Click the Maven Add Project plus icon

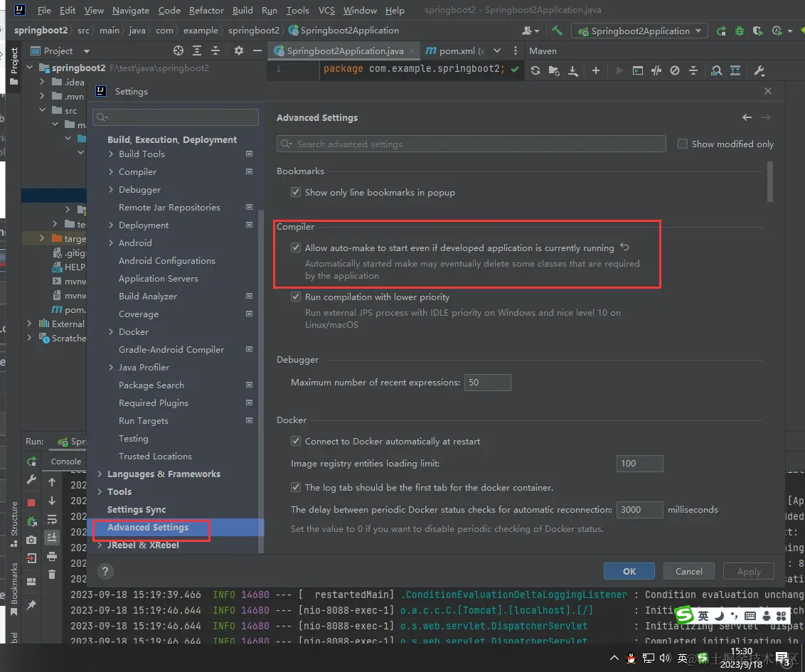595,70
